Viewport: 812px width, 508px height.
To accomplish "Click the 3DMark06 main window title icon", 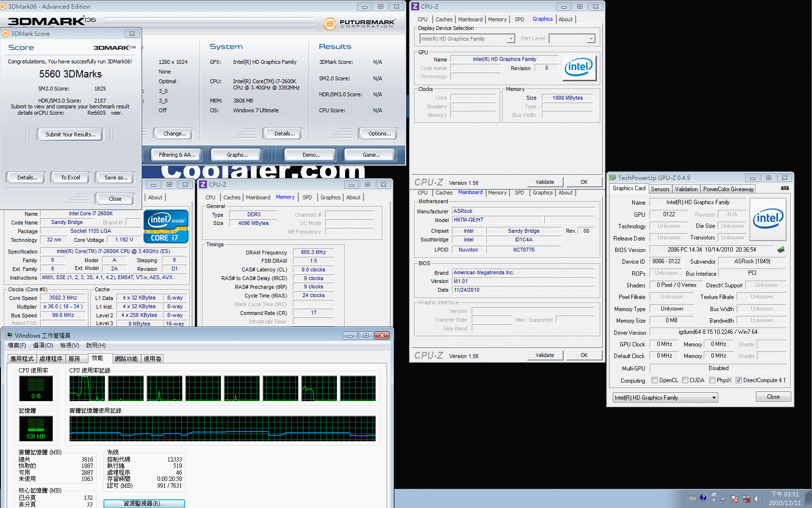I will point(3,6).
